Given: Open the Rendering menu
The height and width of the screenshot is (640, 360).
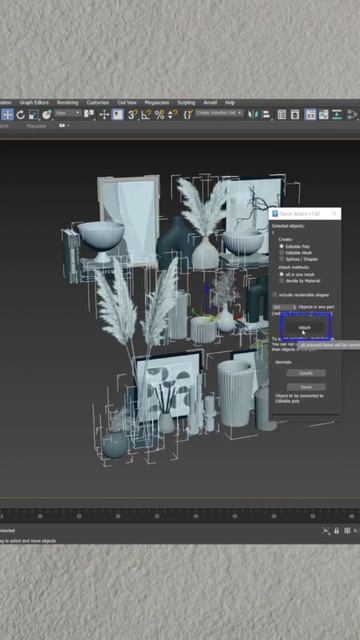Looking at the screenshot, I should (x=67, y=102).
